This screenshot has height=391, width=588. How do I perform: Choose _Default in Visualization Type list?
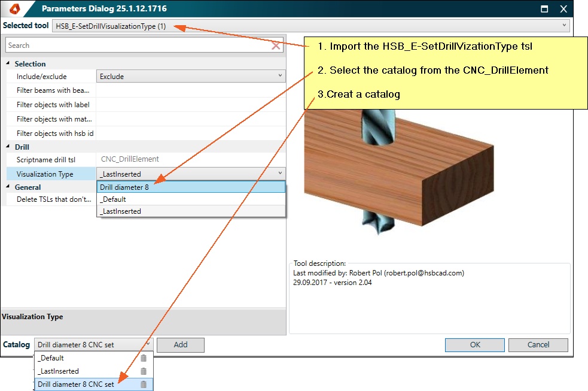[x=191, y=199]
